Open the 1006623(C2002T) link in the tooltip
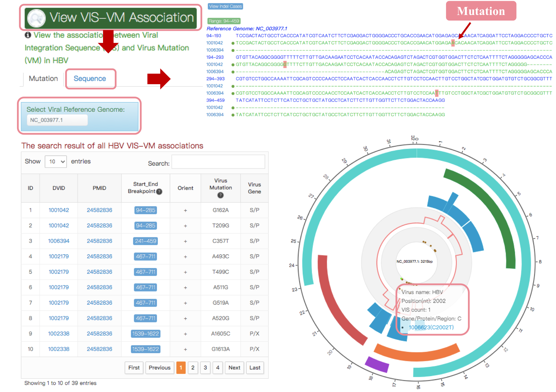 pyautogui.click(x=431, y=327)
